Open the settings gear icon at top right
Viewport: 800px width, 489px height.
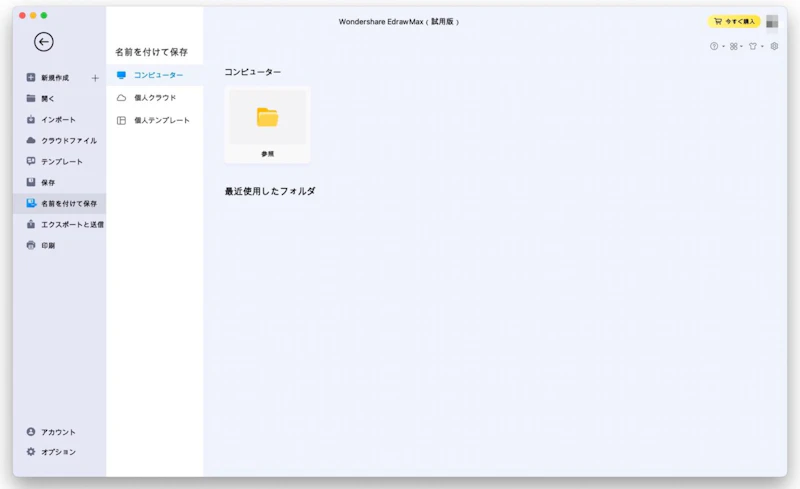pyautogui.click(x=774, y=46)
